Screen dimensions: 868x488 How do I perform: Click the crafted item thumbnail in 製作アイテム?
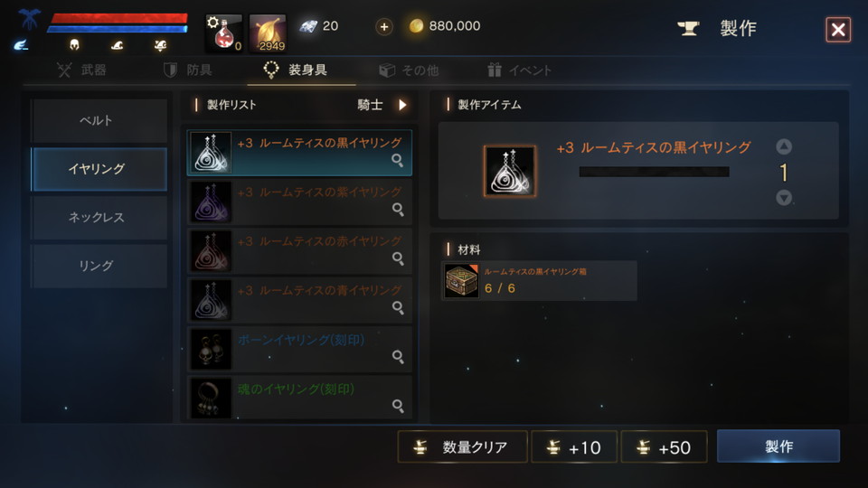pyautogui.click(x=510, y=171)
